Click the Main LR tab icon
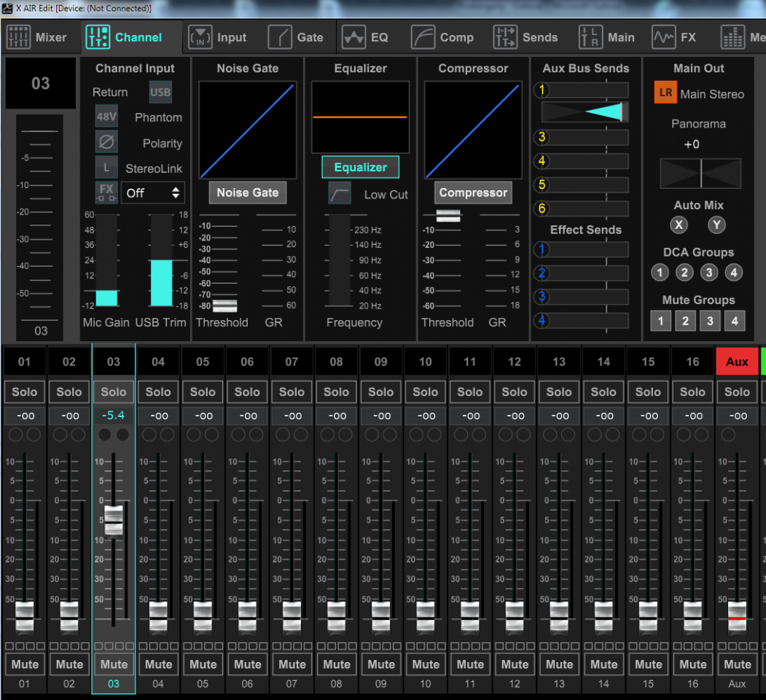766x700 pixels. (x=590, y=37)
